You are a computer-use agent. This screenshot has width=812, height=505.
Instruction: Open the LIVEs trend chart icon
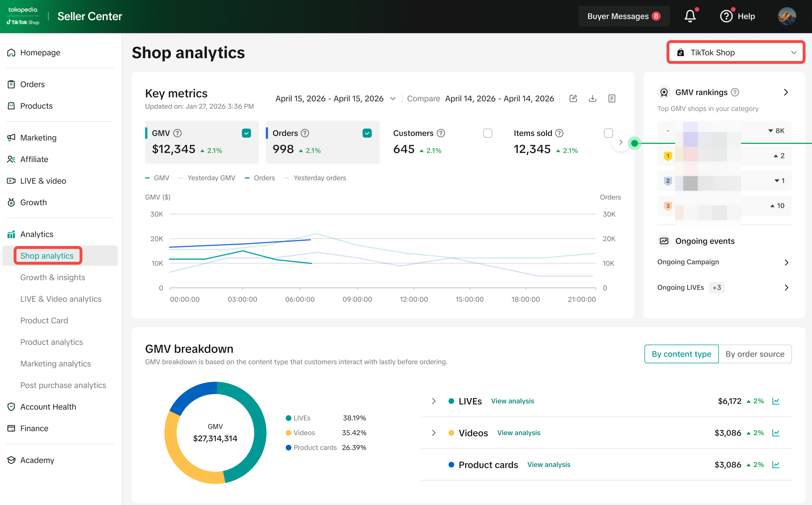[x=776, y=401]
